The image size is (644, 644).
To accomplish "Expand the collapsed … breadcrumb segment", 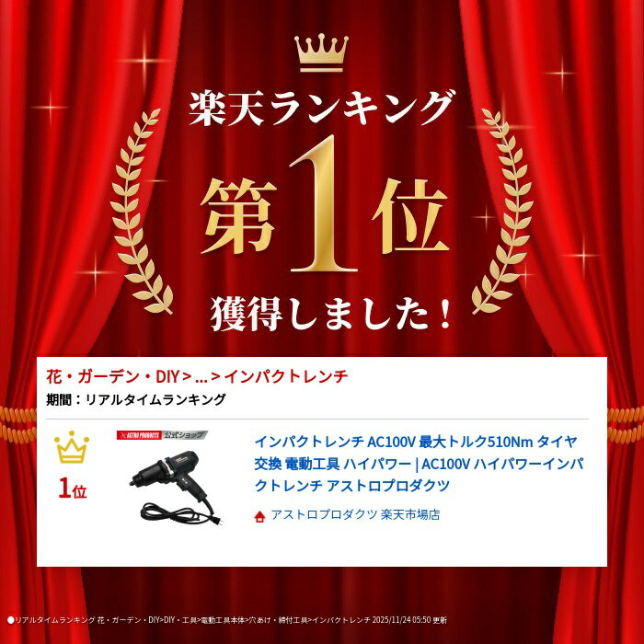I will [201, 377].
